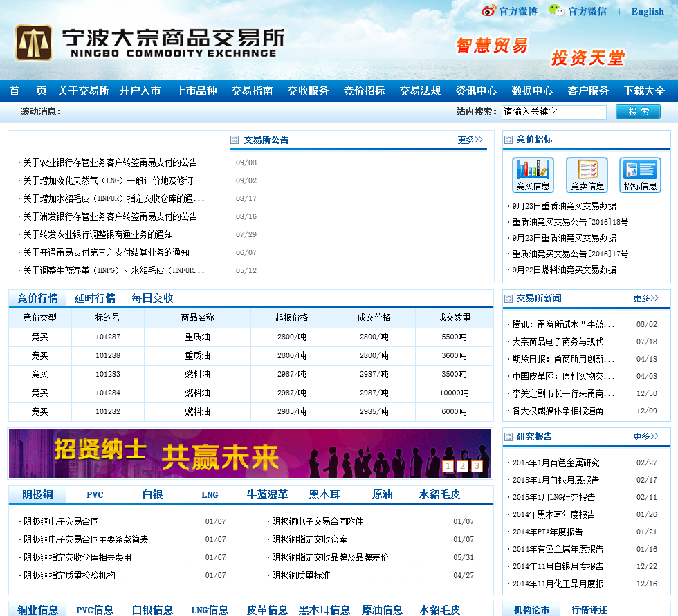678x616 pixels.
Task: Select the 竞价行情 tab
Action: [37, 298]
